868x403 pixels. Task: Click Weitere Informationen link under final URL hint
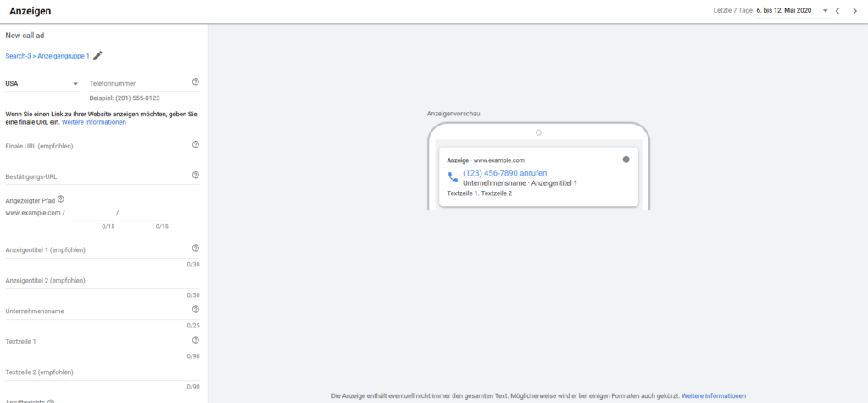[x=94, y=122]
